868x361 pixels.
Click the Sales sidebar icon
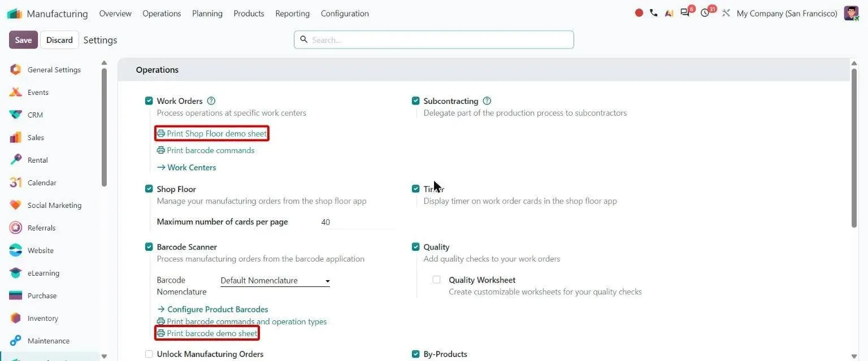pyautogui.click(x=16, y=137)
